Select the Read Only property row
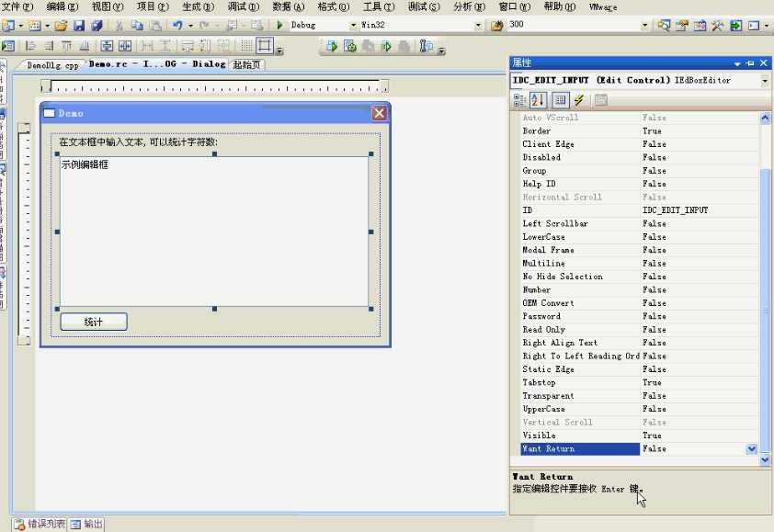774x532 pixels. [x=639, y=330]
